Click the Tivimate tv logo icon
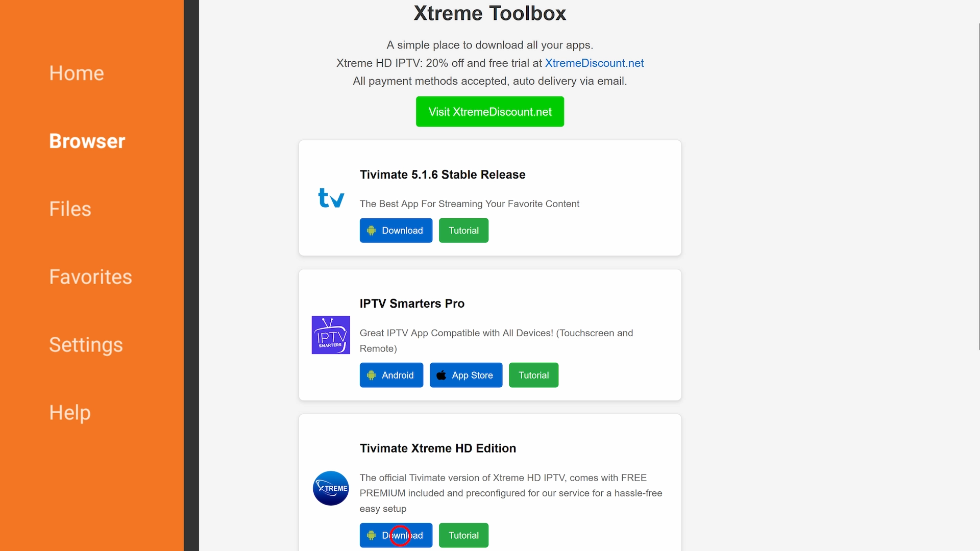The height and width of the screenshot is (551, 980). tap(331, 198)
